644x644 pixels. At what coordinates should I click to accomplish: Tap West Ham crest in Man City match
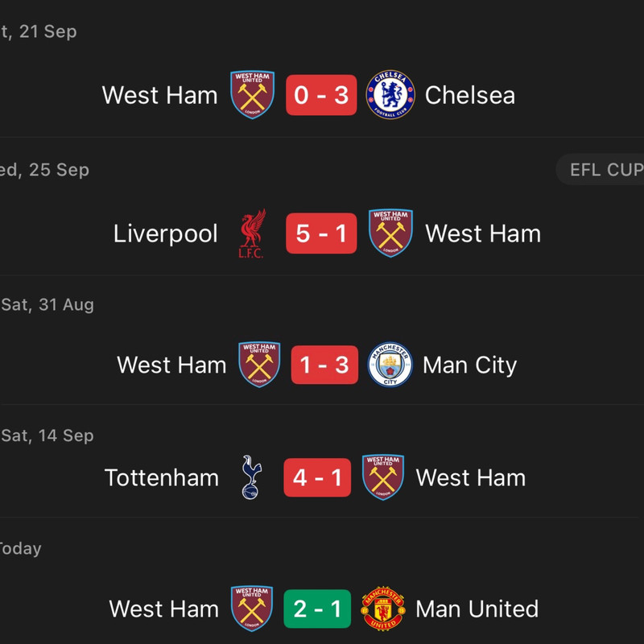(259, 365)
